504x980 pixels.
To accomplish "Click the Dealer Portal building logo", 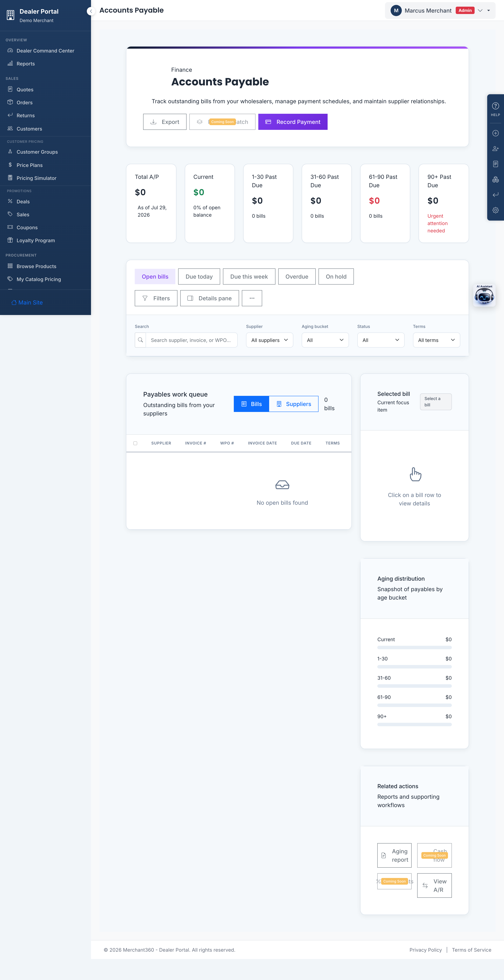I will pos(11,15).
